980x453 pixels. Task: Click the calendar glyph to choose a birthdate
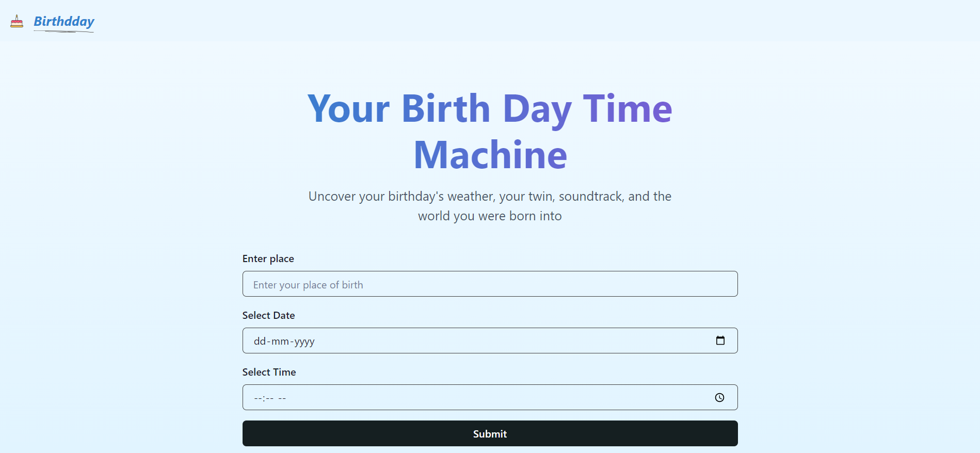[x=720, y=341]
